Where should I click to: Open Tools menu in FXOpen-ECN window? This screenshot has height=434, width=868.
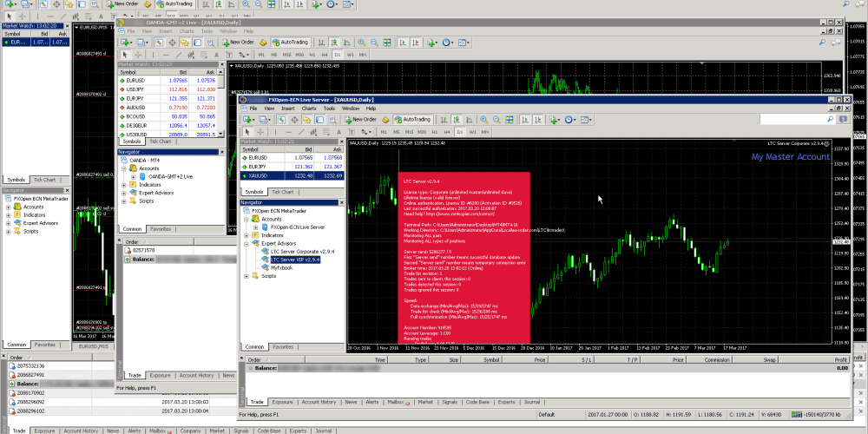[x=329, y=108]
